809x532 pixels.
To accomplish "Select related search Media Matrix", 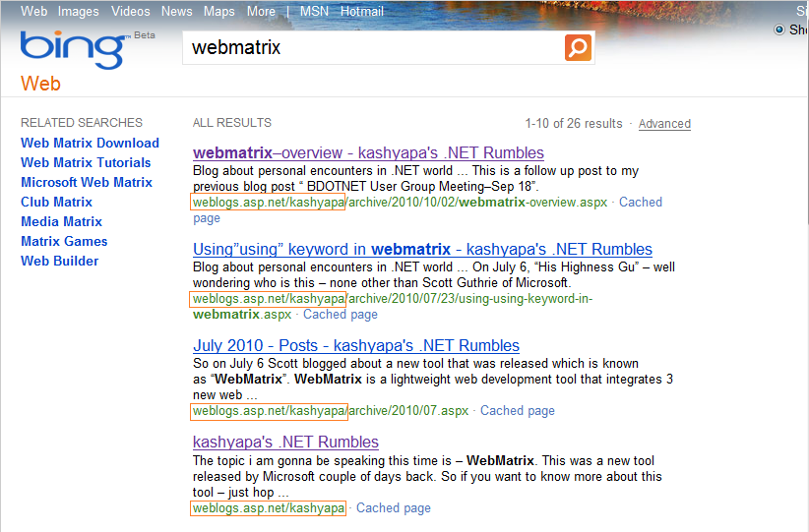I will coord(61,221).
